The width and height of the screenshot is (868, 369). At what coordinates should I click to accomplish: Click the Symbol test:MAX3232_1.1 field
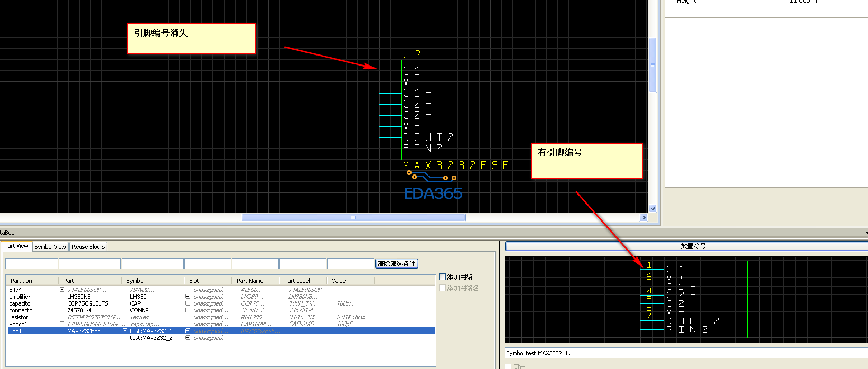pos(686,353)
